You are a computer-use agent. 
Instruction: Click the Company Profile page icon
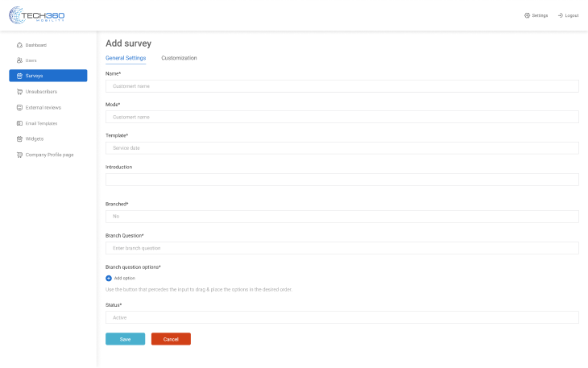(19, 155)
